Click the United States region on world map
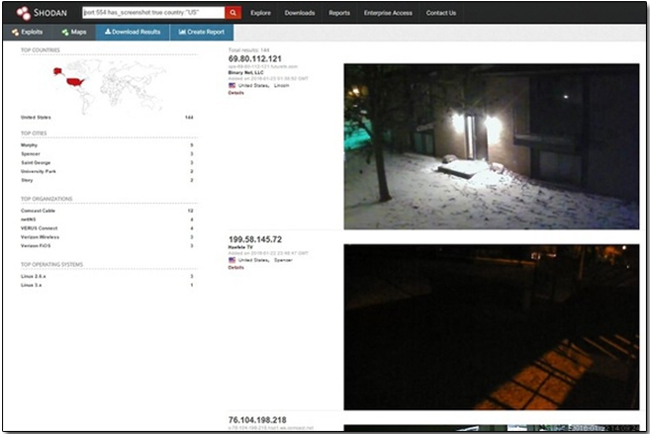 pyautogui.click(x=75, y=82)
